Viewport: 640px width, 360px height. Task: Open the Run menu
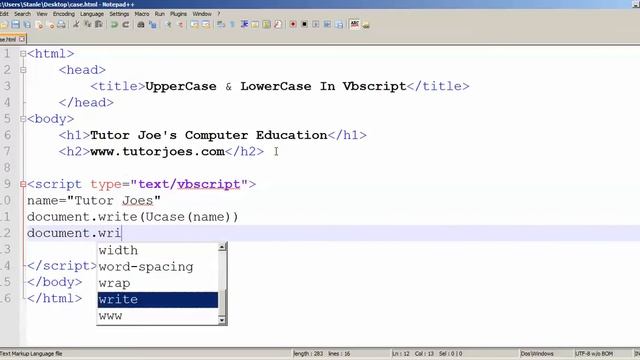coord(160,14)
